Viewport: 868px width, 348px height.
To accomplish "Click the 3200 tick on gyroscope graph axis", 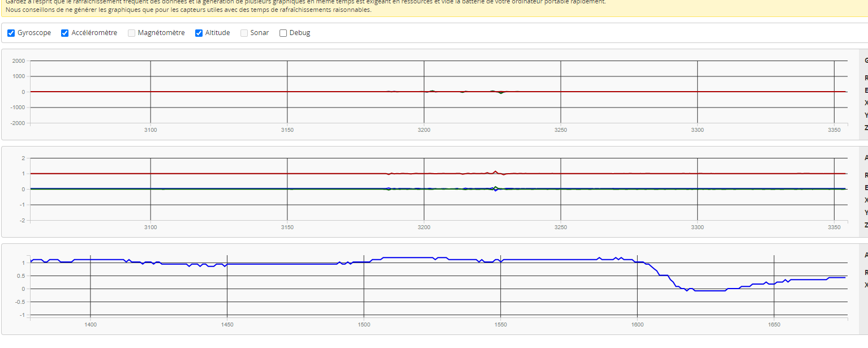I will coord(424,130).
